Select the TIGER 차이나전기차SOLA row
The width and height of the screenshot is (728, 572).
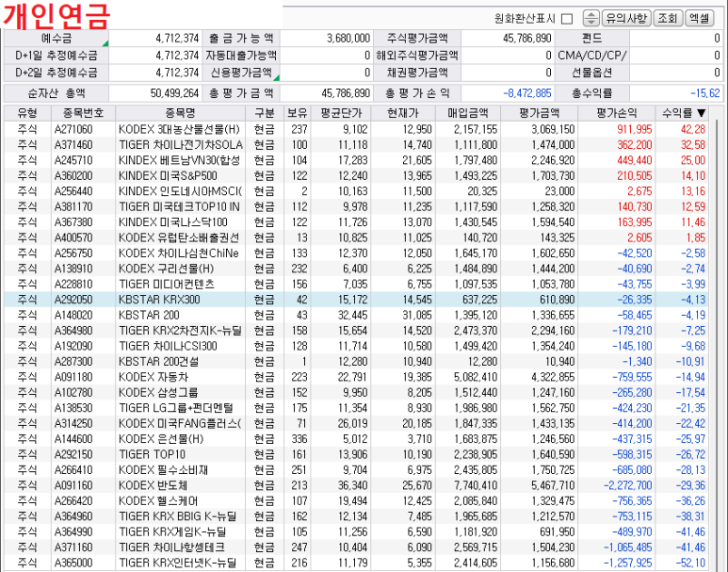click(x=358, y=144)
